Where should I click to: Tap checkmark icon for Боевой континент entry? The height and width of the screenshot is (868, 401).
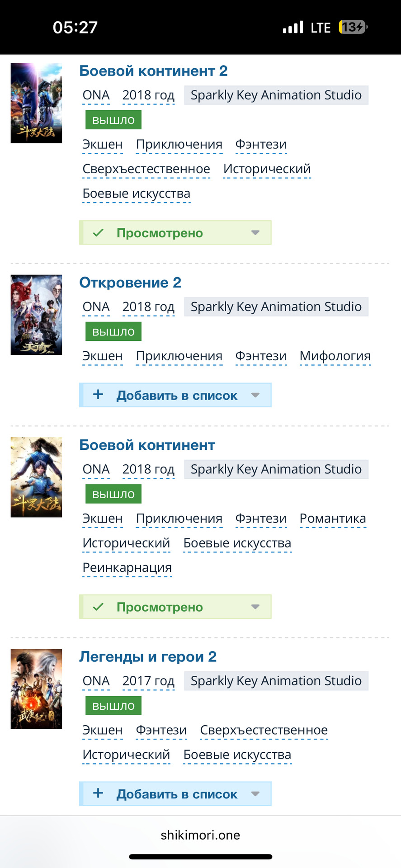[x=98, y=607]
